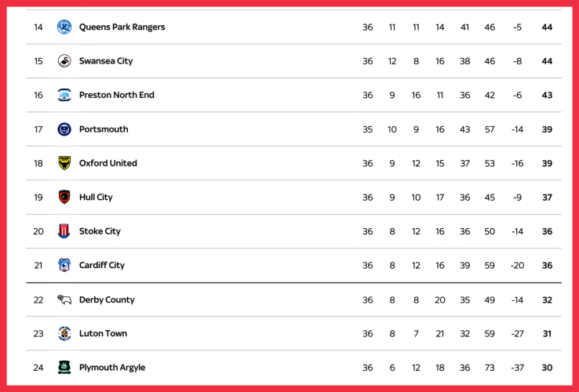Click the Cardiff City bluebird crest
Screen dimensions: 579x392
(64, 265)
